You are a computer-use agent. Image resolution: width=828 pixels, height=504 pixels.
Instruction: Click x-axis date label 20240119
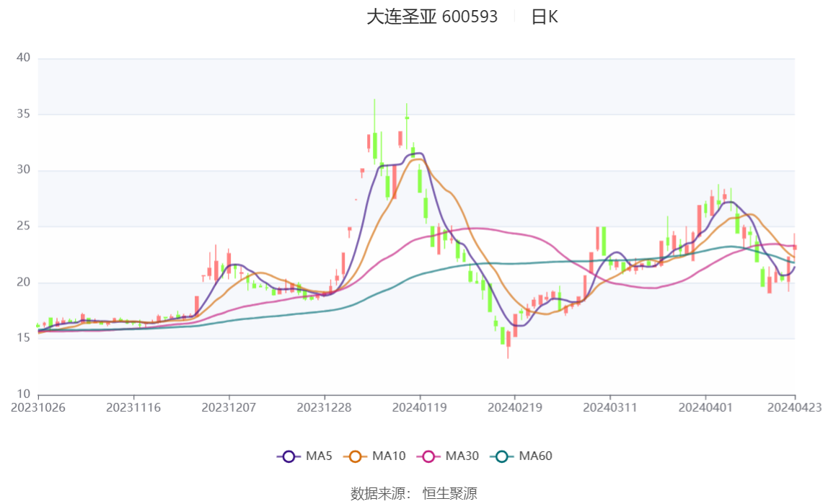pyautogui.click(x=419, y=407)
